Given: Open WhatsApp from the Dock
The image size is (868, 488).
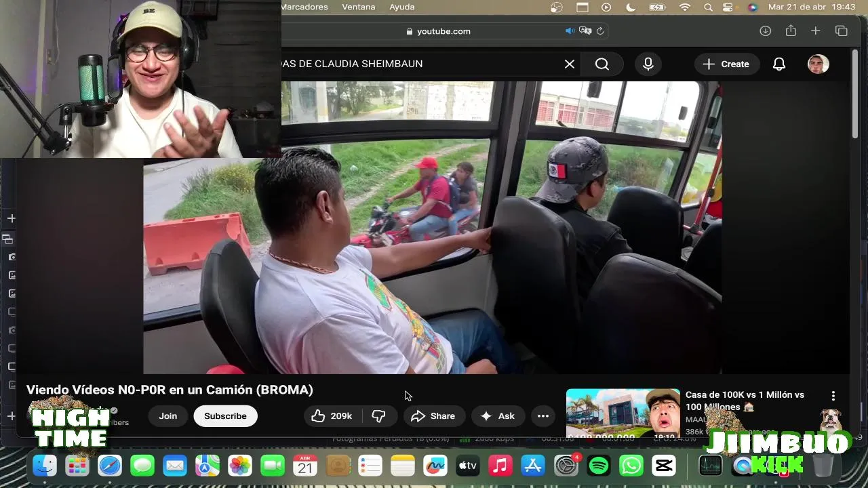Looking at the screenshot, I should 631,466.
